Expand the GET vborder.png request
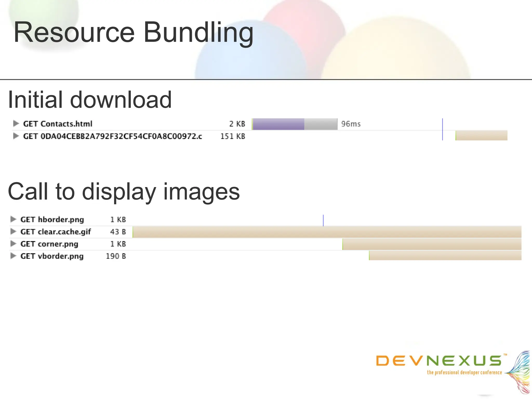Image resolution: width=532 pixels, height=399 pixels. point(13,256)
